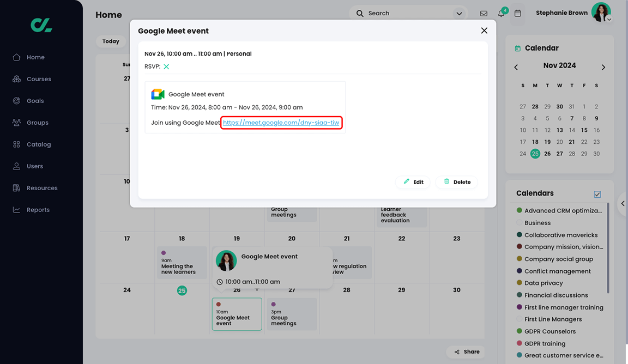The image size is (628, 364).
Task: Click the app logo in the sidebar
Action: pyautogui.click(x=41, y=25)
